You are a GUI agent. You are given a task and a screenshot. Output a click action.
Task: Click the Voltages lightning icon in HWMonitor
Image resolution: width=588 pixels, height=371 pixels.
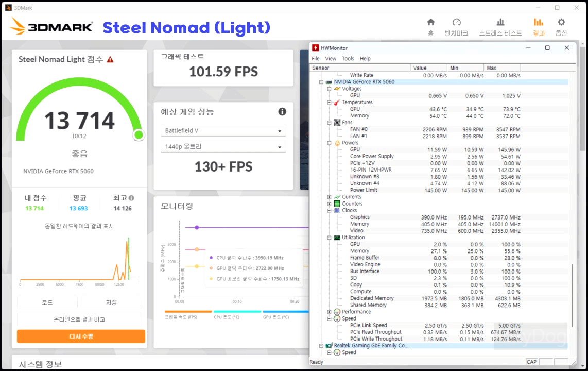[x=337, y=89]
